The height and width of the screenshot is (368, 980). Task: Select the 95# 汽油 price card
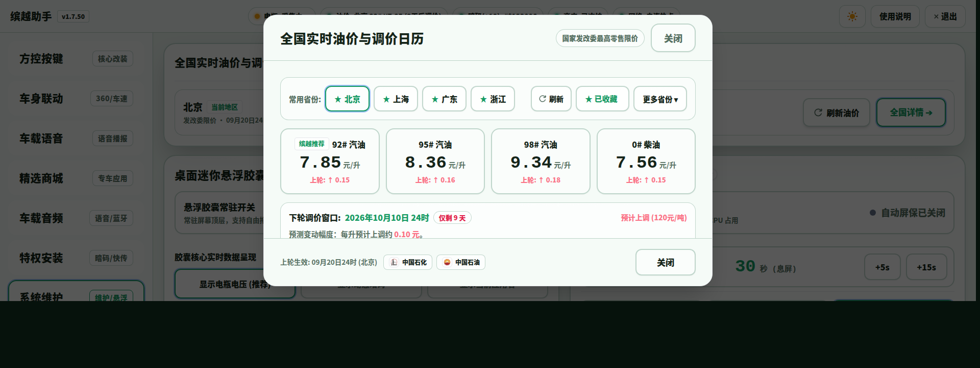point(435,161)
